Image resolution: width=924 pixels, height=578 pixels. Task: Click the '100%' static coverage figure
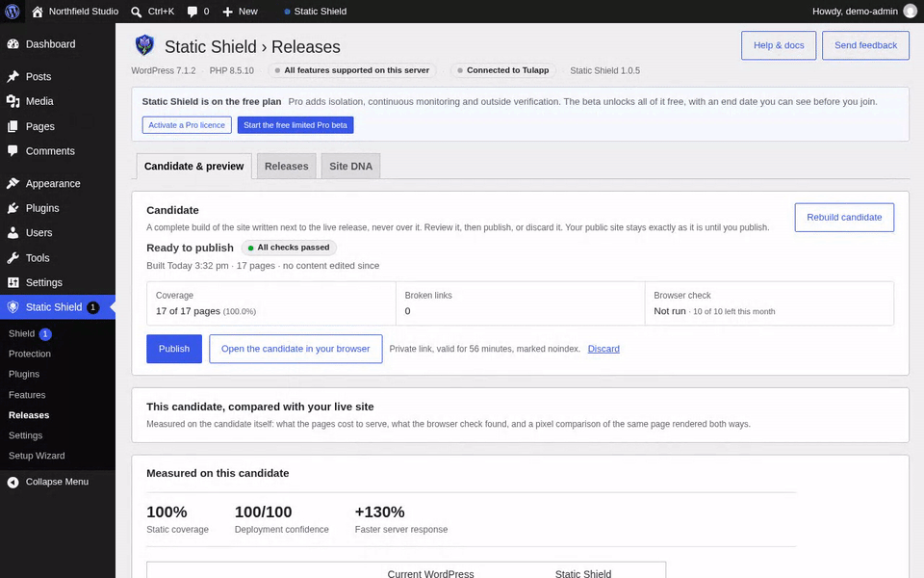pyautogui.click(x=167, y=512)
